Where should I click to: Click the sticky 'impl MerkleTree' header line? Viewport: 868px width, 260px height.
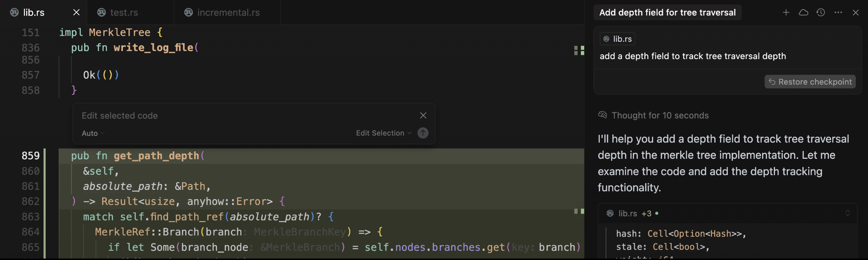point(111,32)
